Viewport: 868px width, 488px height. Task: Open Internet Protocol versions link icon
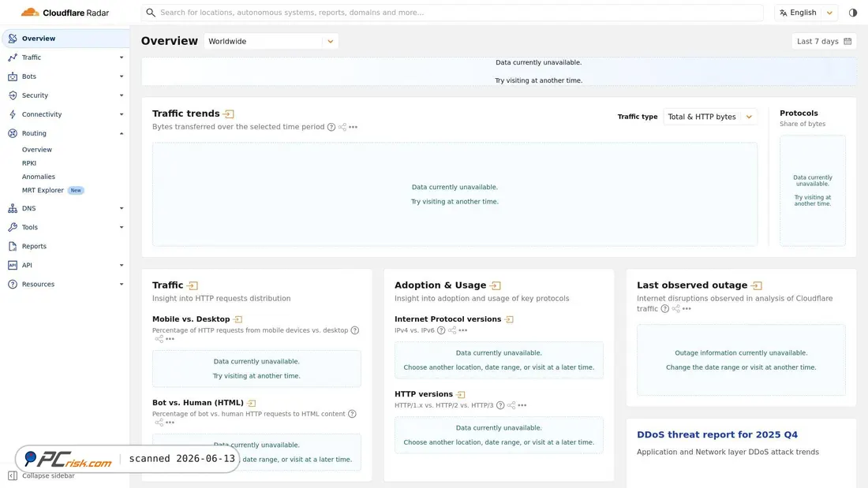pyautogui.click(x=509, y=319)
